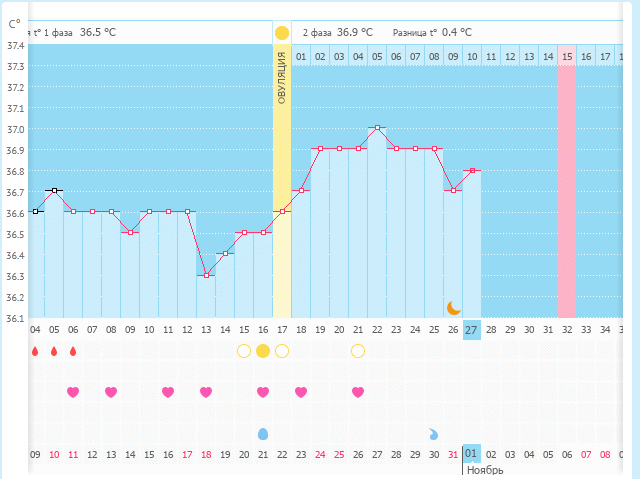The height and width of the screenshot is (479, 640).
Task: Click the '2 фаза 36.9 °C' label
Action: click(x=337, y=33)
